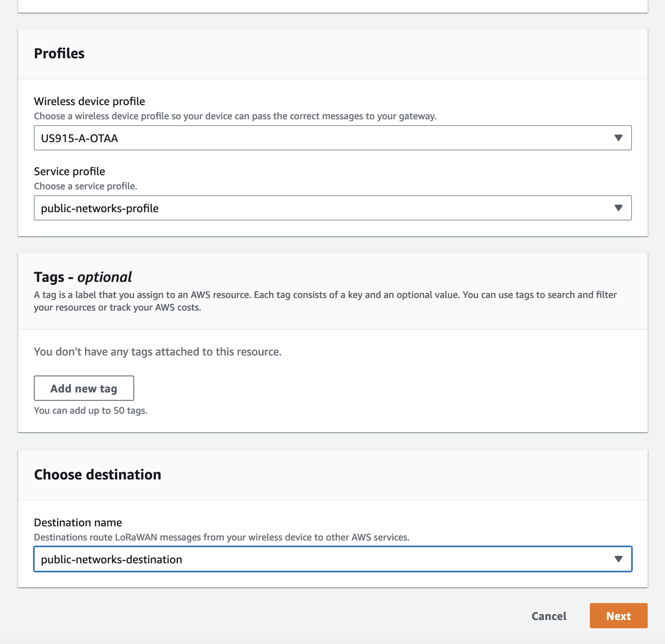
Task: Click the Service profile label text
Action: 69,171
